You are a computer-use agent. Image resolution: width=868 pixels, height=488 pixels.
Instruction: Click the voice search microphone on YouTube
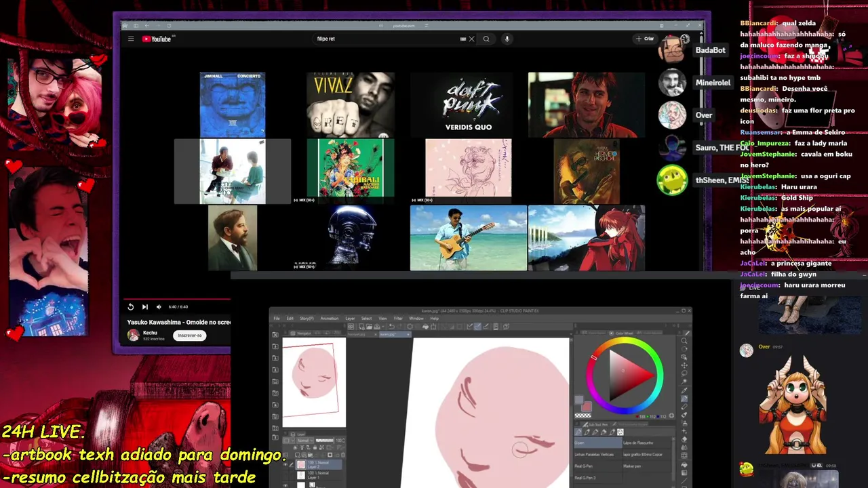[x=507, y=39]
